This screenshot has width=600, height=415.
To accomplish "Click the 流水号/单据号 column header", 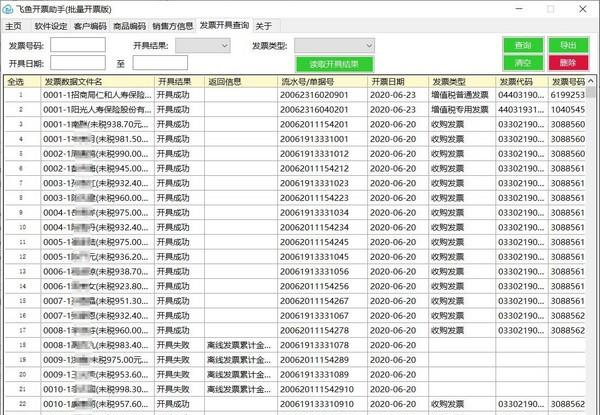I will (x=323, y=81).
